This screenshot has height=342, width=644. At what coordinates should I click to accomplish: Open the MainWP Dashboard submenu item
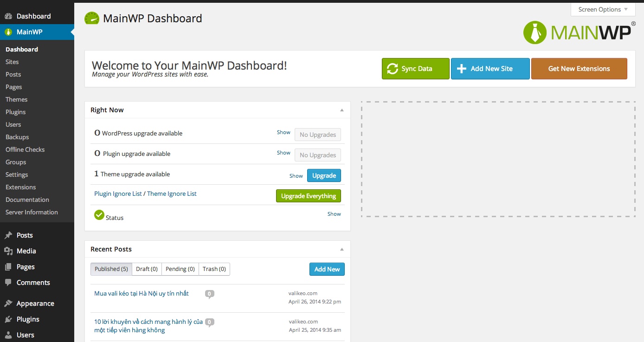click(22, 49)
